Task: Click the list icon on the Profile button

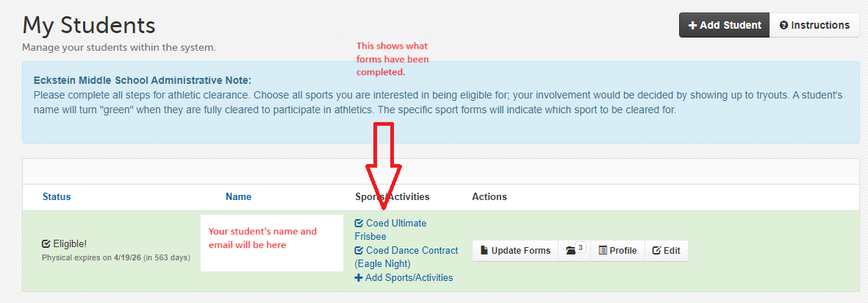Action: (603, 250)
